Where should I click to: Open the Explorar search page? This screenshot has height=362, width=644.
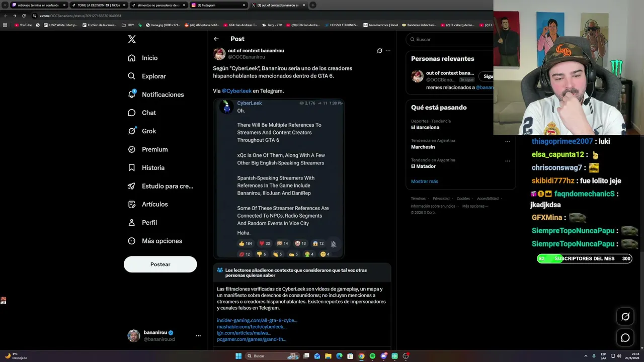point(147,76)
